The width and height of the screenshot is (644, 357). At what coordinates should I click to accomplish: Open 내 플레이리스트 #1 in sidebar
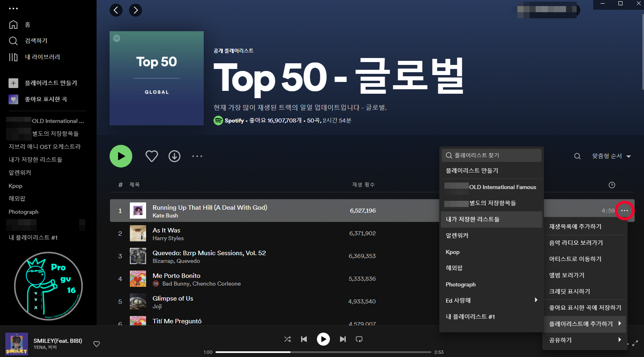pos(33,238)
